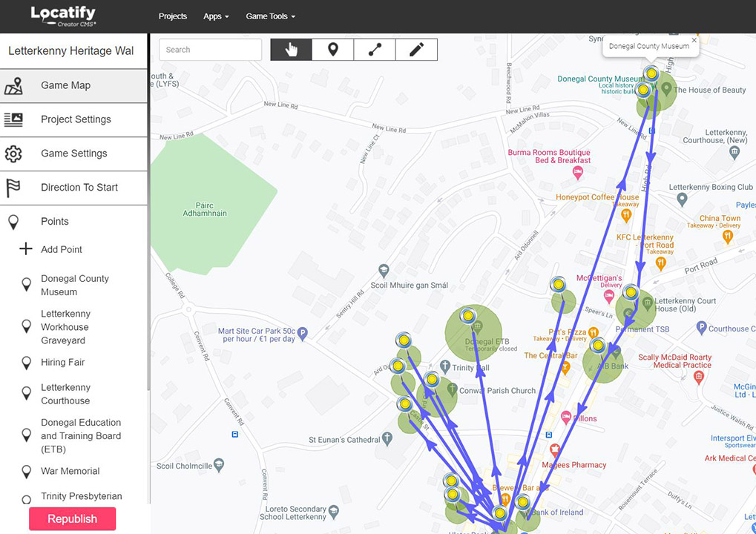Screen dimensions: 756x534
Task: Click Burma Rooms Boutique lodging icon
Action: tap(578, 173)
